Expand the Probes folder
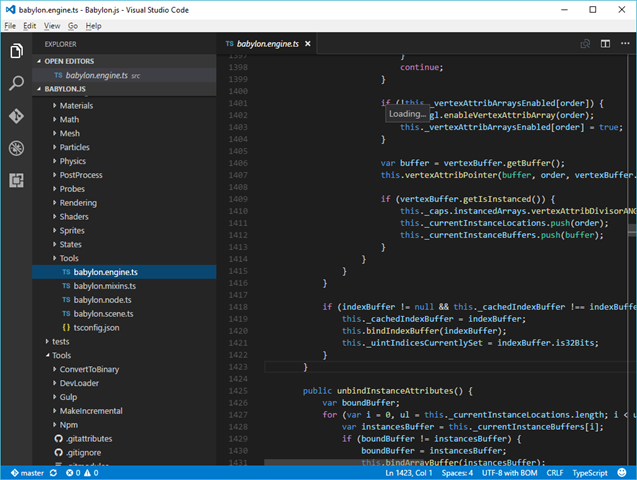 pyautogui.click(x=124, y=189)
